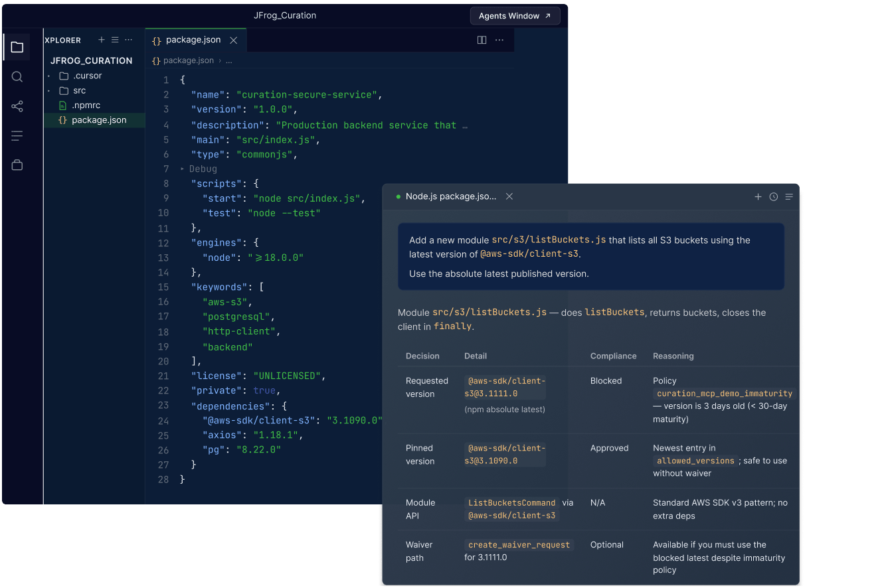Open chat panel menu lines icon
This screenshot has height=588, width=882.
789,196
